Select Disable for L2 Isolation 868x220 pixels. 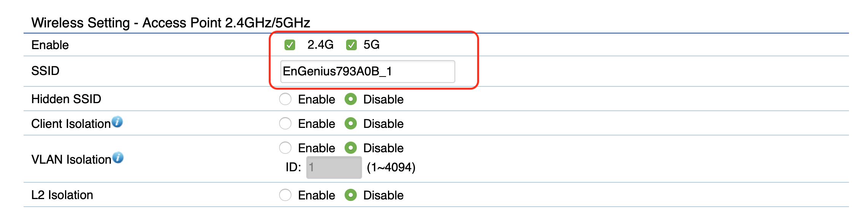[351, 195]
